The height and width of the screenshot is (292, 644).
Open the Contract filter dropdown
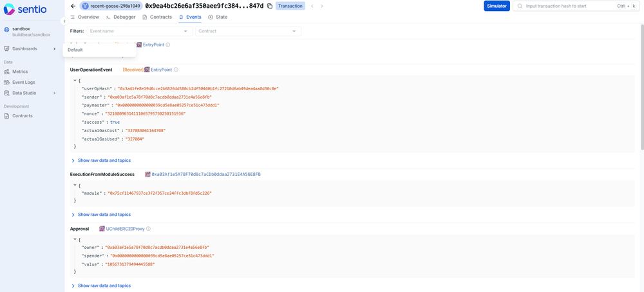(248, 31)
